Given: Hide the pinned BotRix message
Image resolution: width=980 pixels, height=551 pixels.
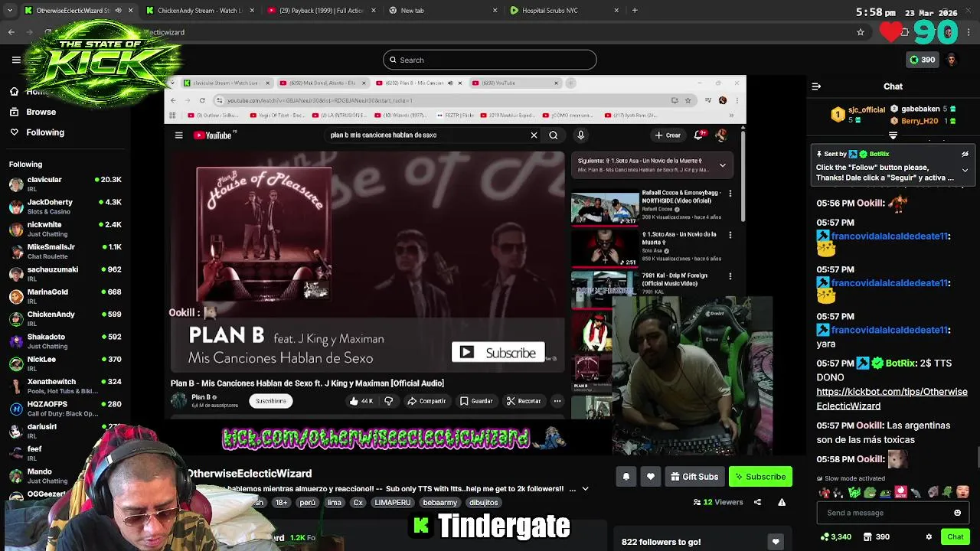Looking at the screenshot, I should pos(965,154).
